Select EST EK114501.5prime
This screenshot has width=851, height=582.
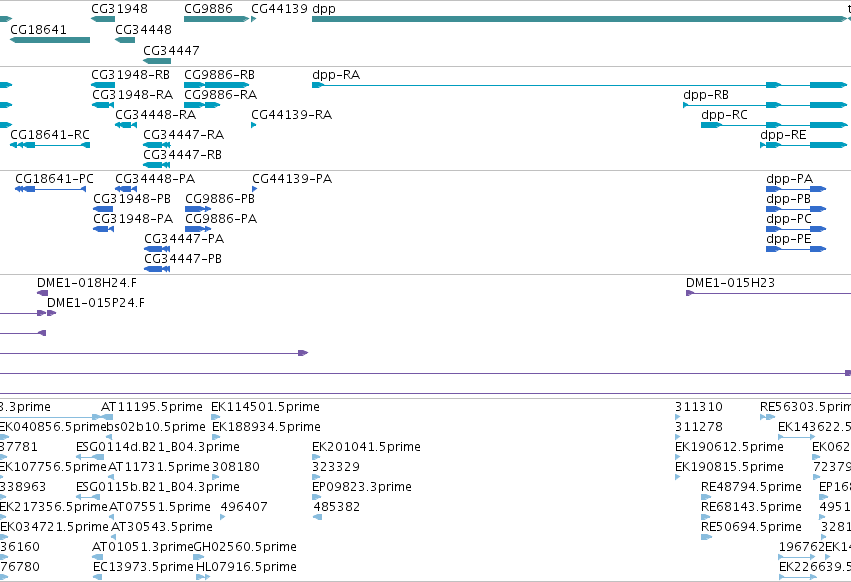(215, 417)
